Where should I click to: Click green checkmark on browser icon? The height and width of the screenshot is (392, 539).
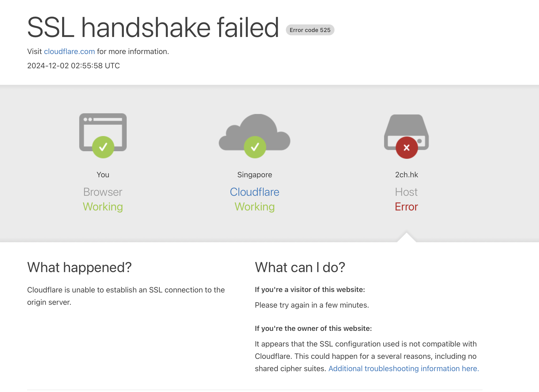[103, 147]
